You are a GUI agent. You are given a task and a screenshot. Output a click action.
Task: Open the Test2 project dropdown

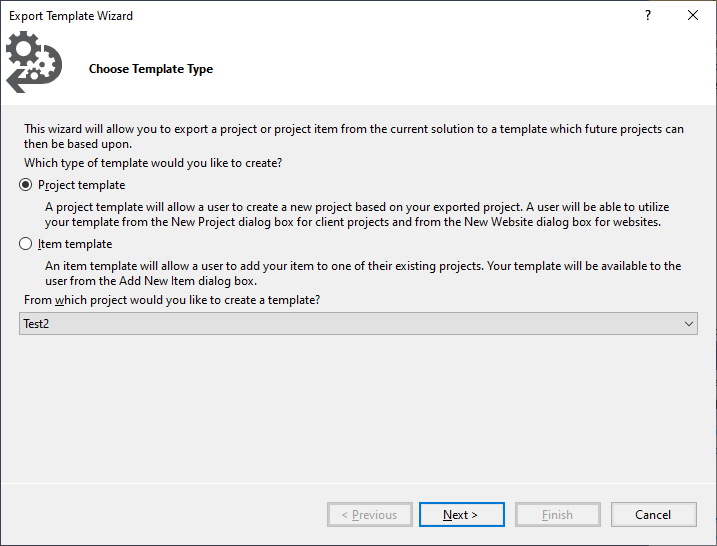[x=358, y=324]
